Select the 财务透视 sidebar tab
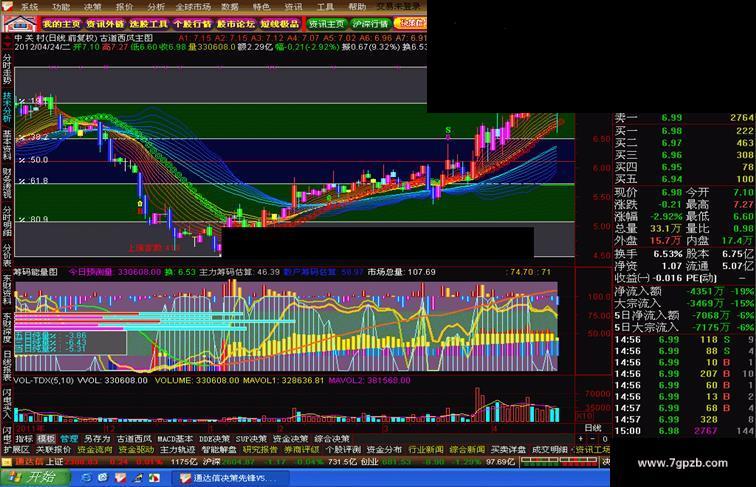Viewport: 756px width, 487px height. click(7, 183)
